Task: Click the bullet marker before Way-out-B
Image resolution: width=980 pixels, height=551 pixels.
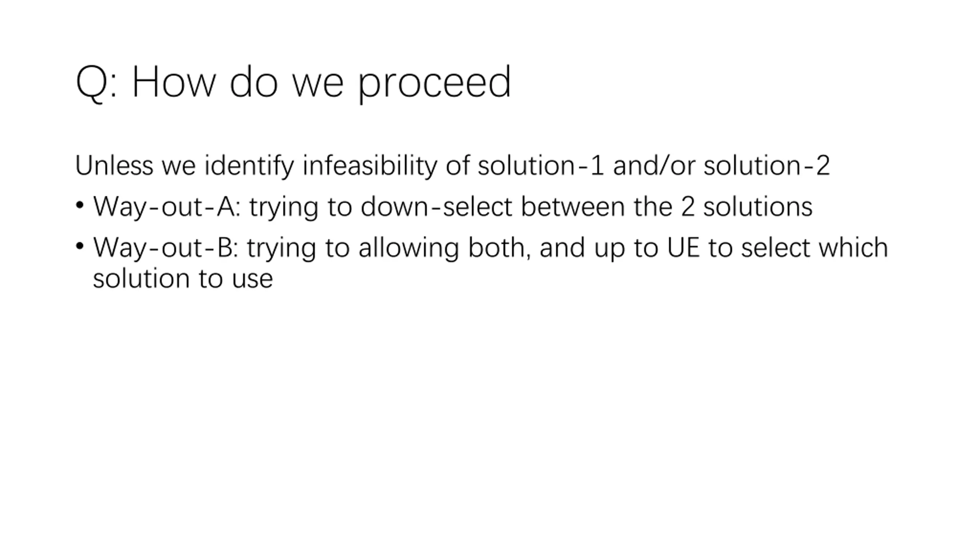Action: [x=80, y=246]
